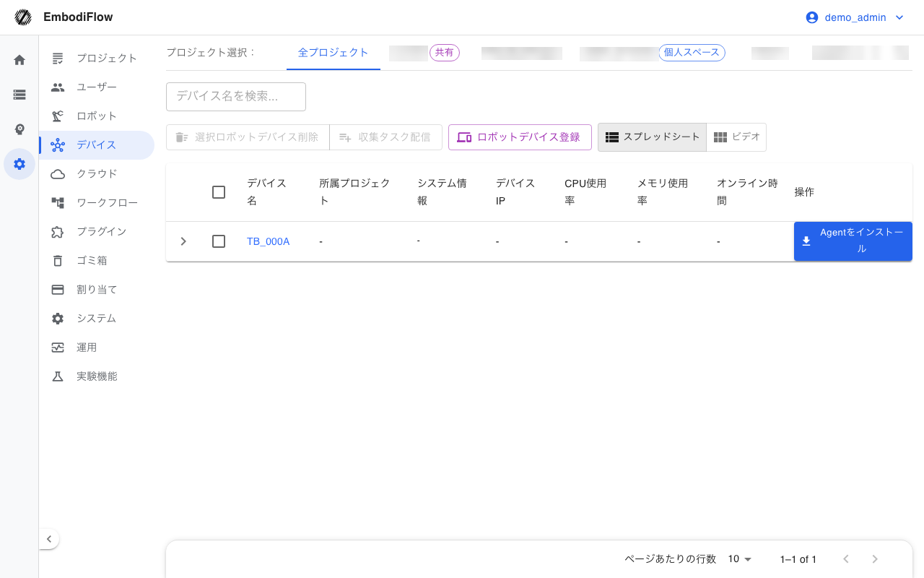Click the 1–1 of 1 pagination text
Viewport: 924px width, 578px height.
tap(798, 559)
